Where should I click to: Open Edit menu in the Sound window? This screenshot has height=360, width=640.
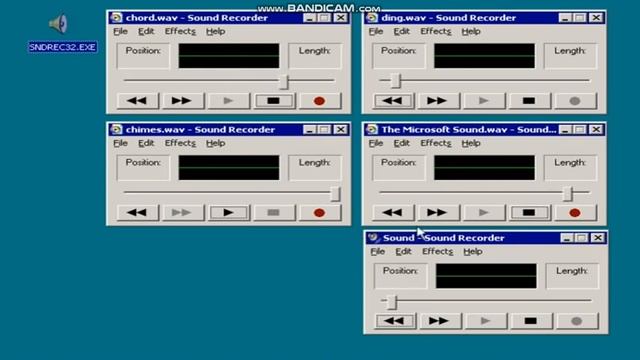click(x=403, y=252)
